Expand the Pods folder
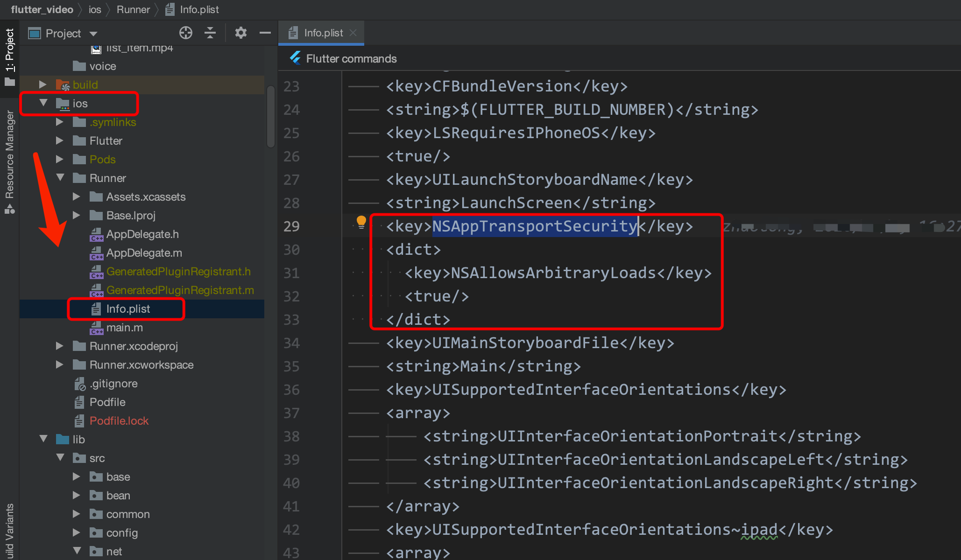Screen dimensions: 961x560 pos(60,159)
